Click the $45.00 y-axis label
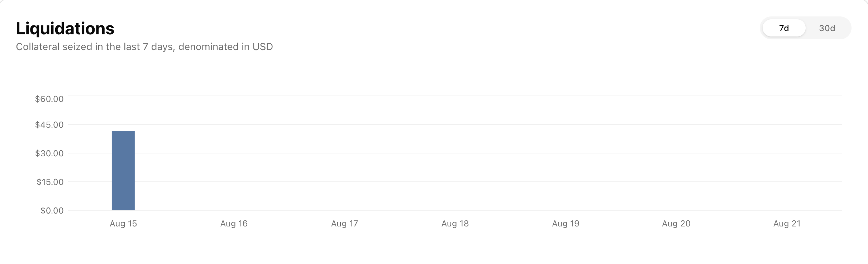 click(49, 125)
